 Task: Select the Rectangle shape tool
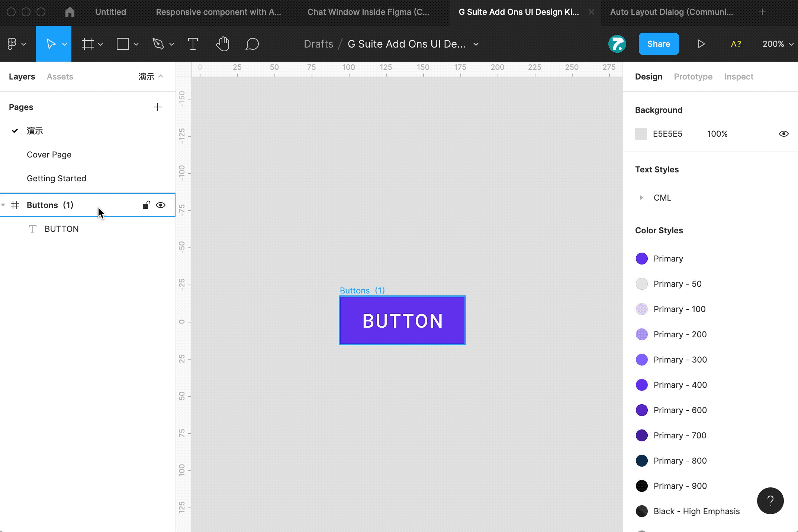coord(123,44)
